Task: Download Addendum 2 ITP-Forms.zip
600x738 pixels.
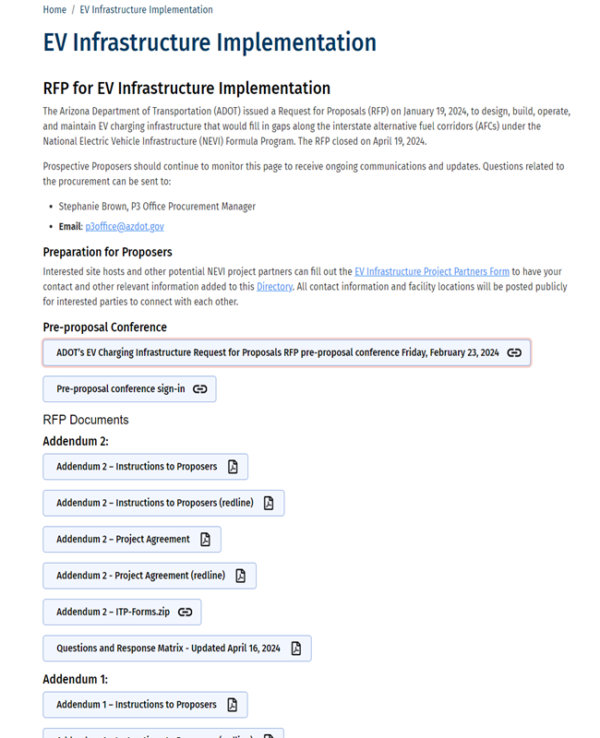Action: click(112, 611)
